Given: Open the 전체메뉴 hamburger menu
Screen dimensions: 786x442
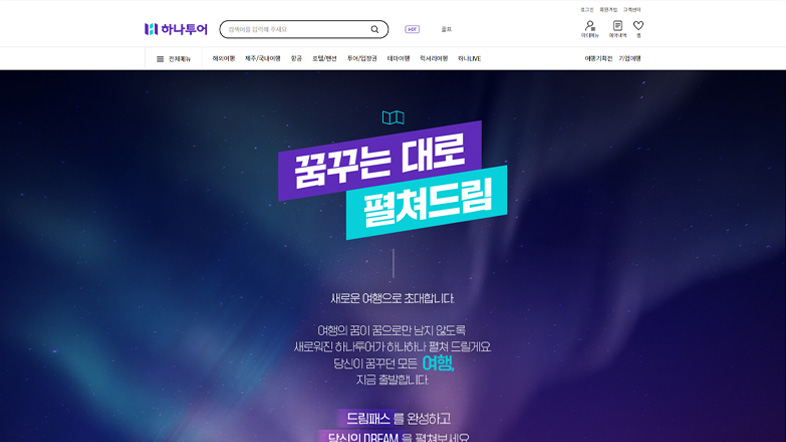Looking at the screenshot, I should [x=173, y=59].
